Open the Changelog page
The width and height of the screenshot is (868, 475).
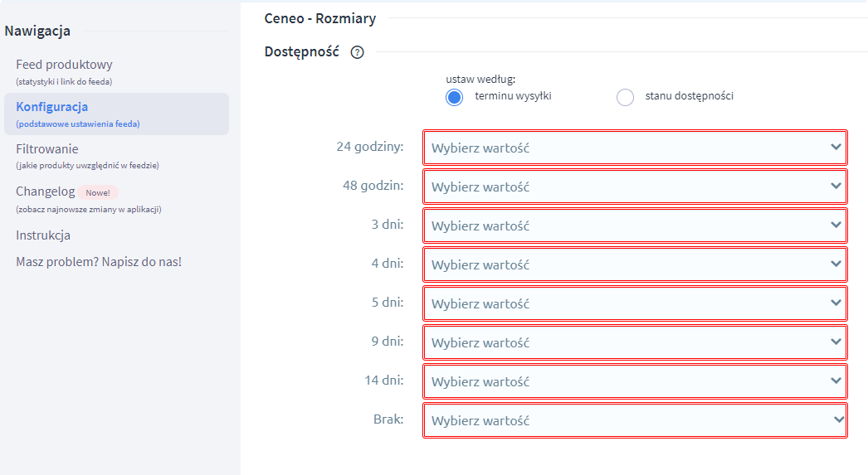coord(46,191)
